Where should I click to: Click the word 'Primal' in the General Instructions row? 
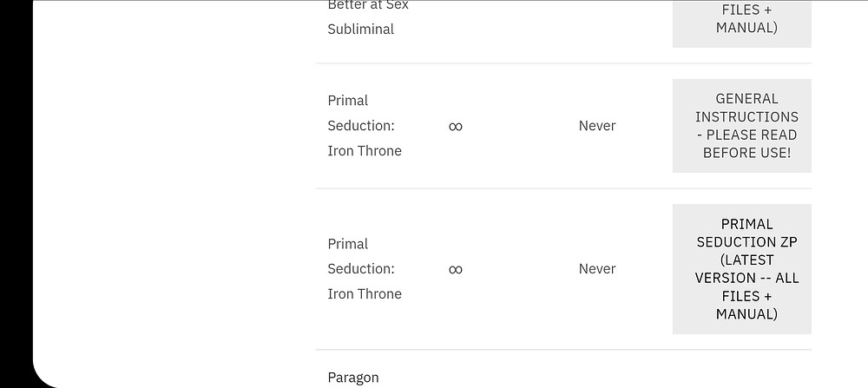[348, 101]
